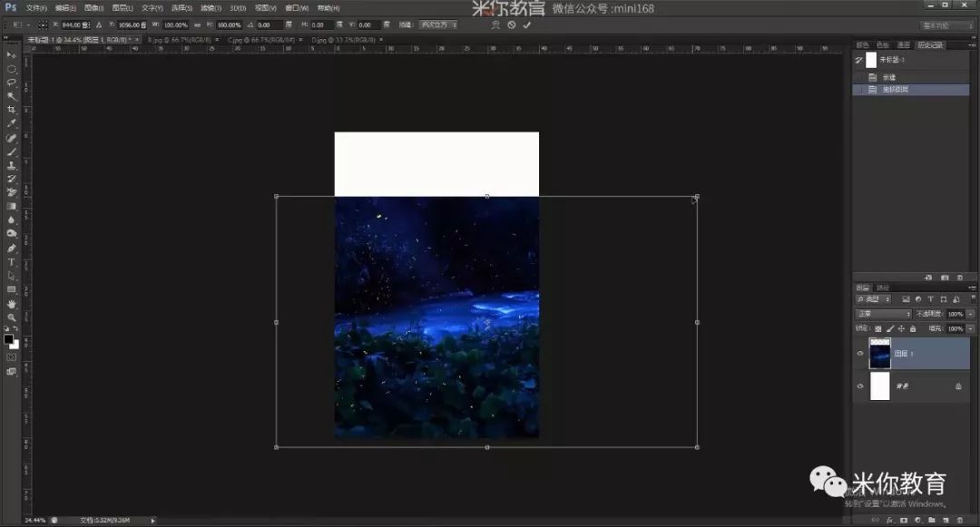Toggle lock transparent pixels icon

click(x=878, y=328)
